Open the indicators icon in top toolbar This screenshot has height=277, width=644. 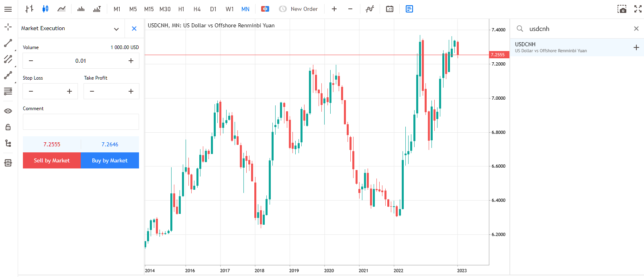[370, 9]
